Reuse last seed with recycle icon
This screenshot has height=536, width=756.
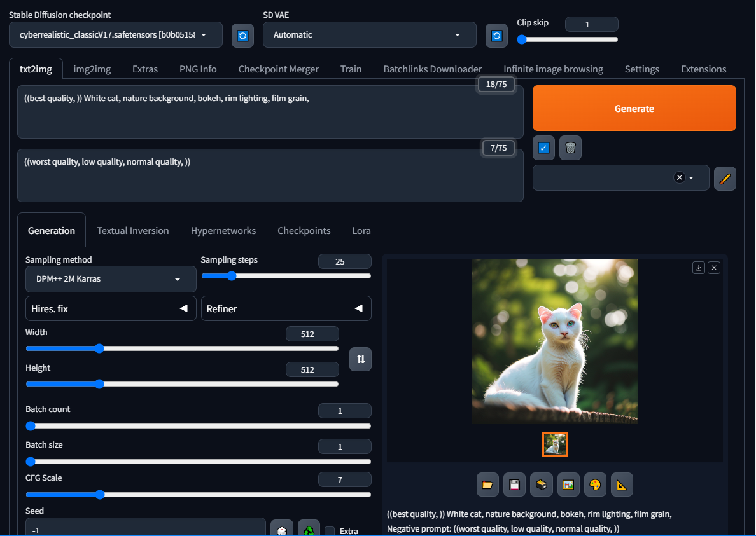[x=309, y=530]
